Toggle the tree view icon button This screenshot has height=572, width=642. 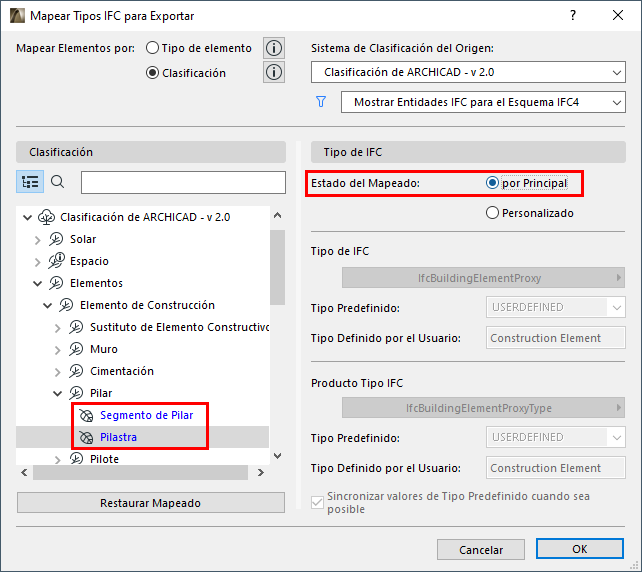pos(30,182)
